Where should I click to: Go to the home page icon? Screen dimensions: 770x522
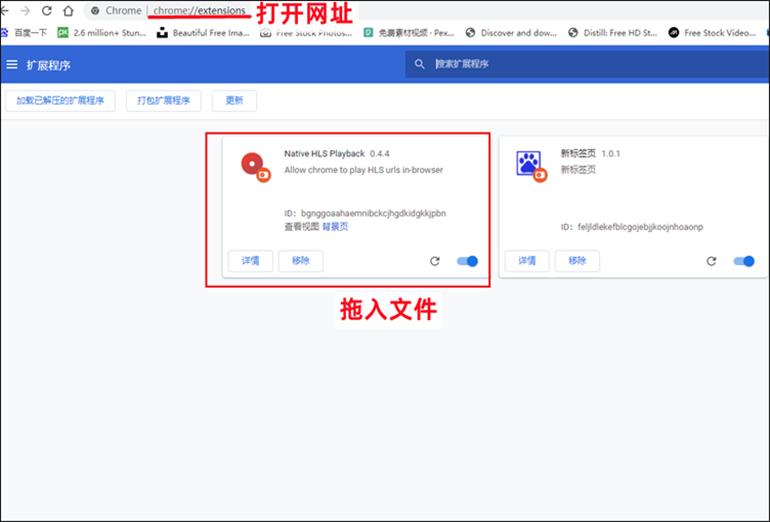point(68,11)
